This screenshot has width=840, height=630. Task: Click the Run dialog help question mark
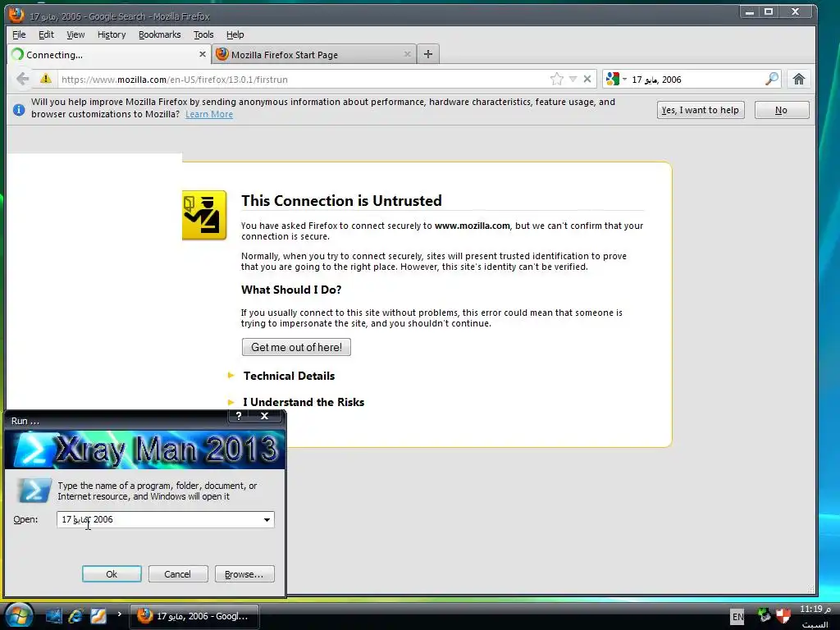click(x=239, y=416)
